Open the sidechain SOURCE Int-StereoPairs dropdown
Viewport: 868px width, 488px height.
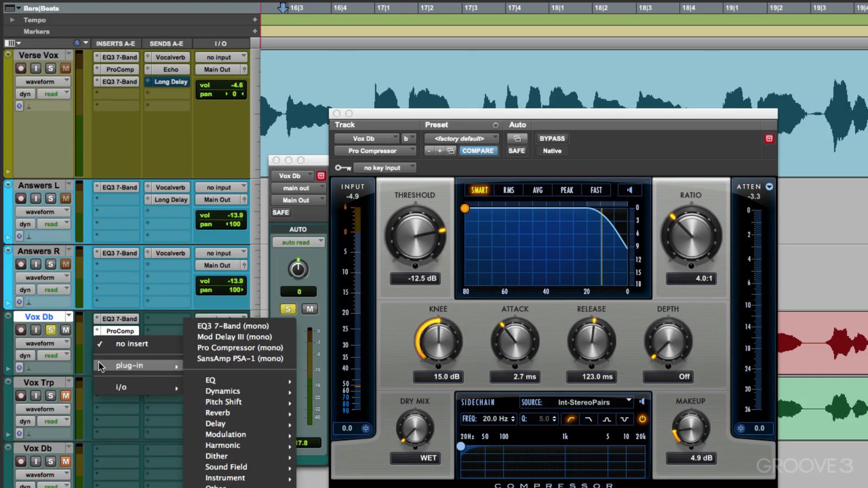coord(576,402)
